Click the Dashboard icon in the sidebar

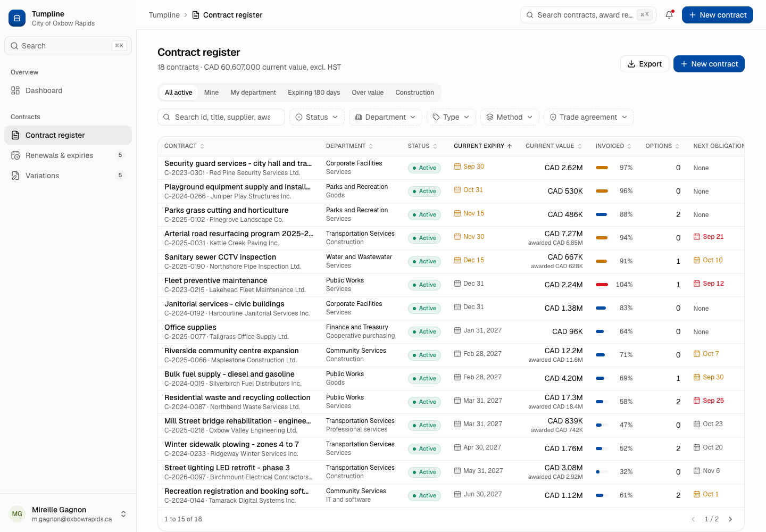pyautogui.click(x=15, y=90)
